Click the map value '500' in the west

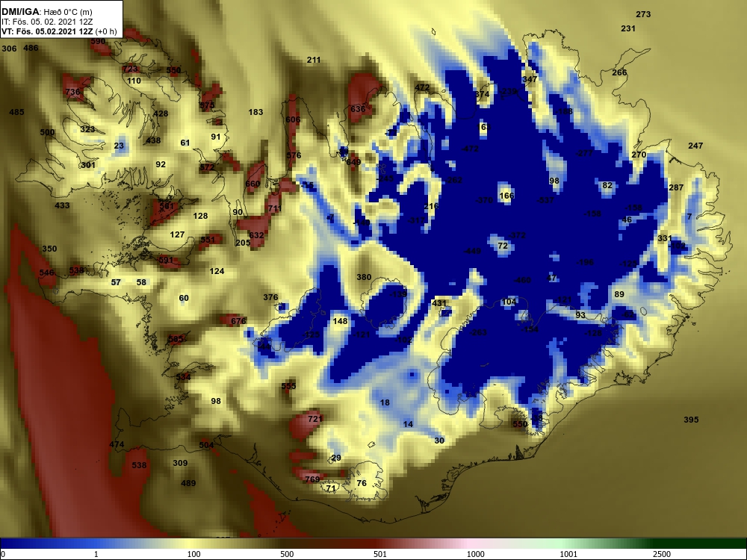tap(47, 132)
